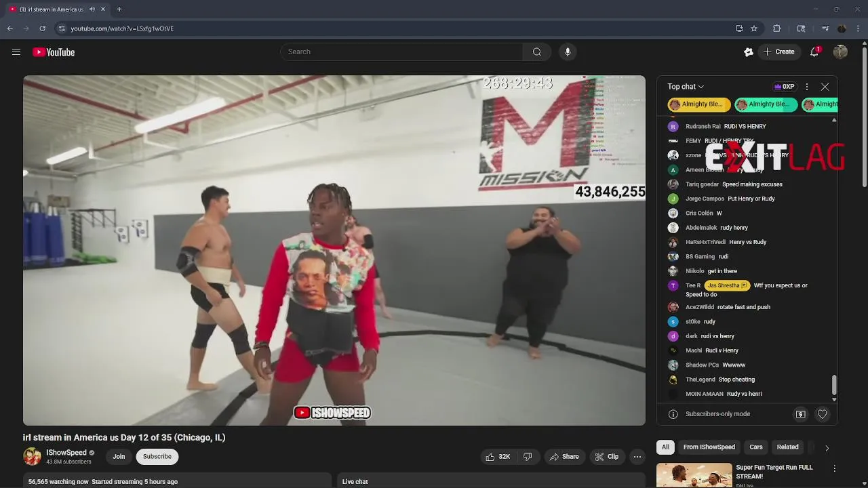This screenshot has height=488, width=868.
Task: Select the All filter chip
Action: coord(665,447)
